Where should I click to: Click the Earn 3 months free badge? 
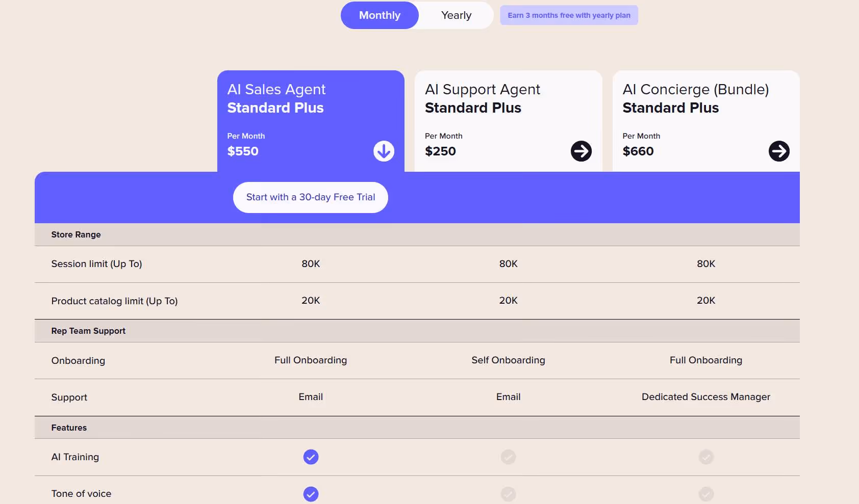[569, 15]
